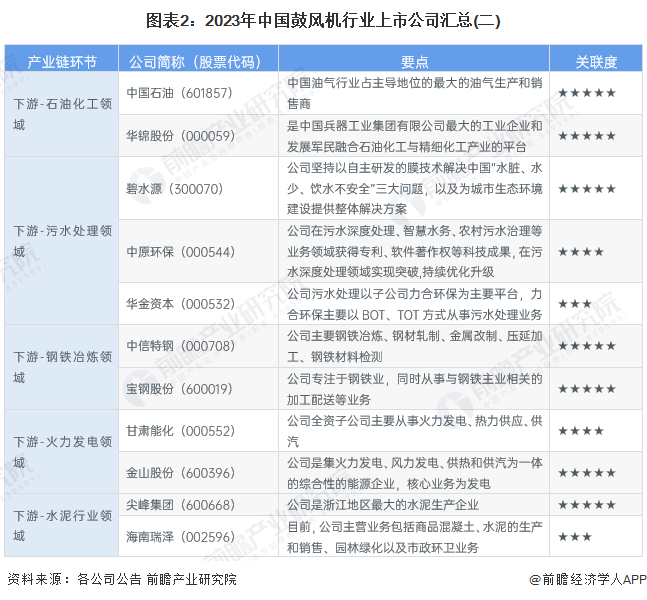Select the '下游-火力发电领域' category cell
Viewport: 647px width, 600px height.
pyautogui.click(x=62, y=452)
